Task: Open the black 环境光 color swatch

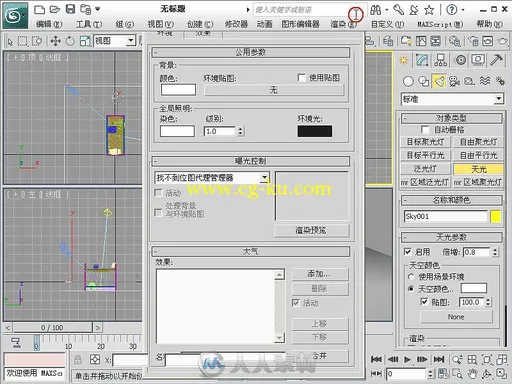Action: click(315, 131)
